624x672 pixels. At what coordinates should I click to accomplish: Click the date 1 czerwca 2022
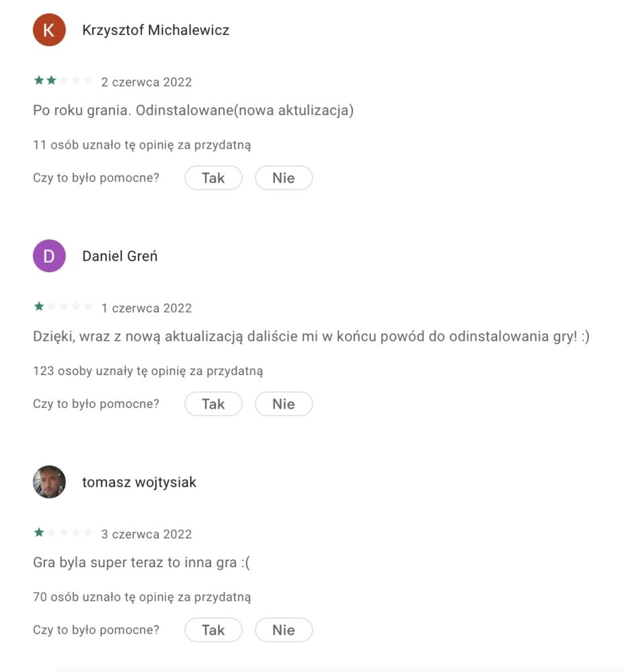pyautogui.click(x=146, y=308)
